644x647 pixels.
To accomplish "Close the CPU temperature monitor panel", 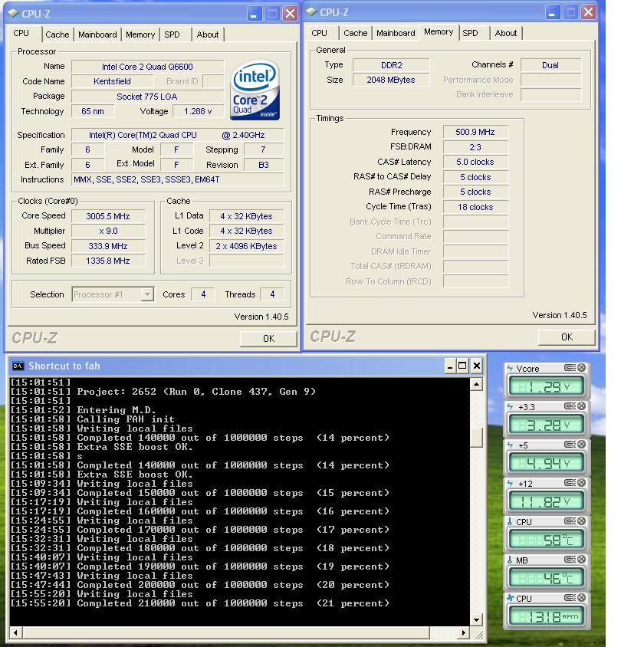I will 581,521.
